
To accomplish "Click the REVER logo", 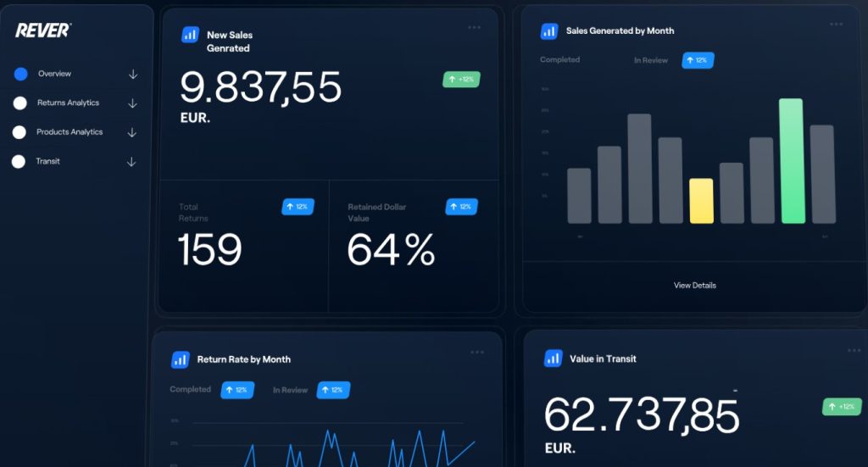I will [x=43, y=30].
